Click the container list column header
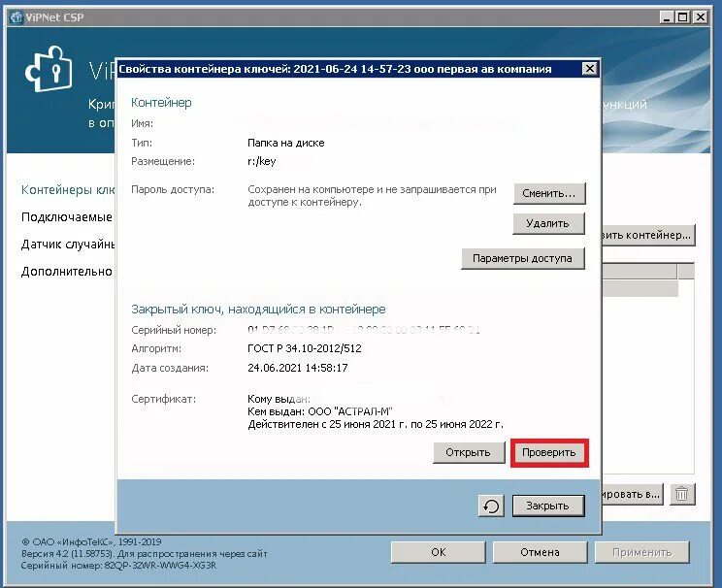Viewport: 722px width, 588px height. (x=640, y=272)
